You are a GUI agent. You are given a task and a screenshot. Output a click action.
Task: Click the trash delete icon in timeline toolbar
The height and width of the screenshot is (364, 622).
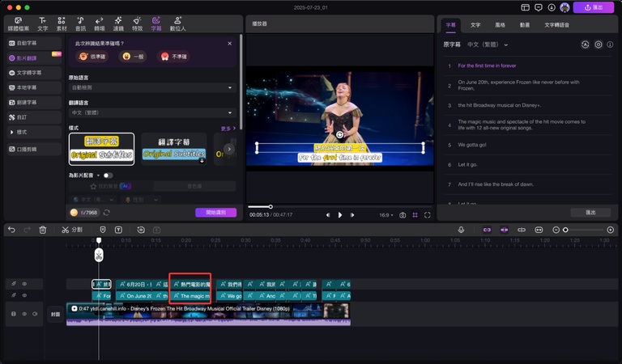tap(43, 230)
